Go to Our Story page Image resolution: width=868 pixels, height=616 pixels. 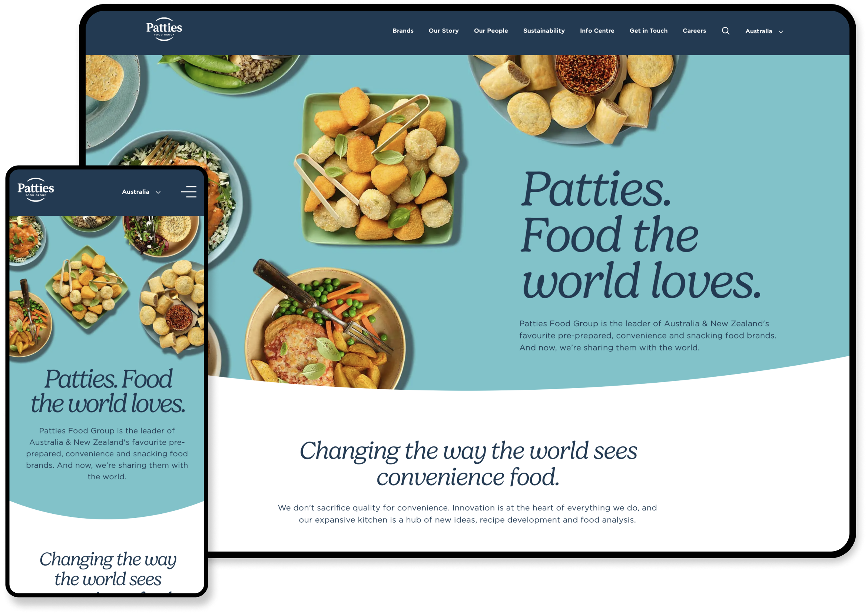443,31
